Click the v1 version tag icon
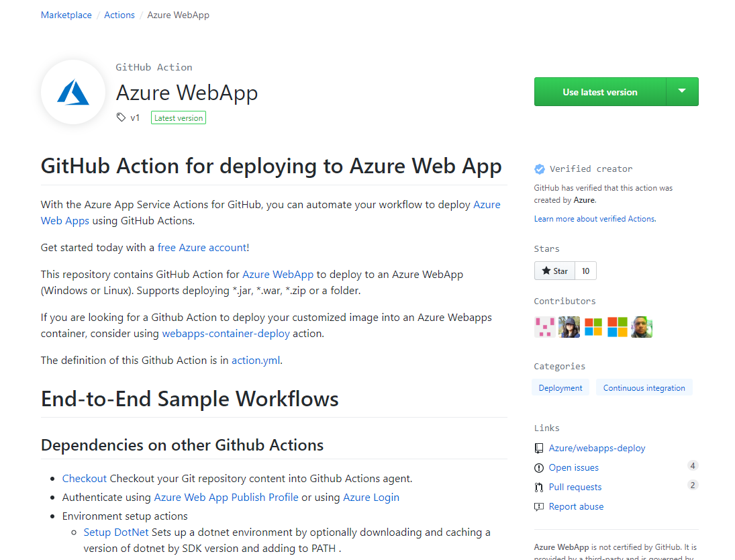Viewport: 735px width, 560px height. point(121,118)
